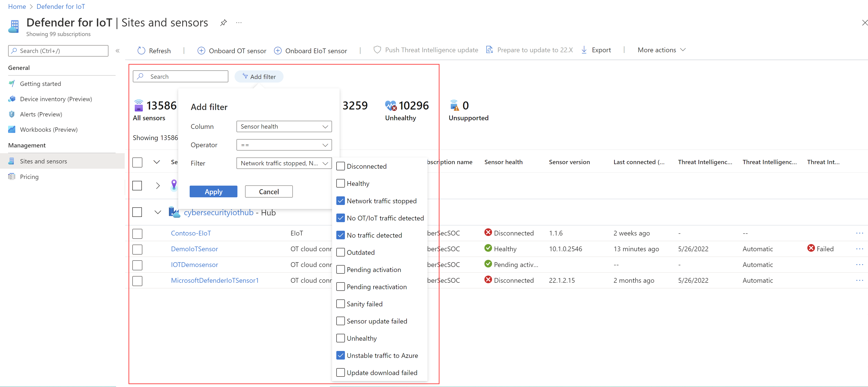Collapse the left navigation menu
The width and height of the screenshot is (868, 387).
point(118,51)
